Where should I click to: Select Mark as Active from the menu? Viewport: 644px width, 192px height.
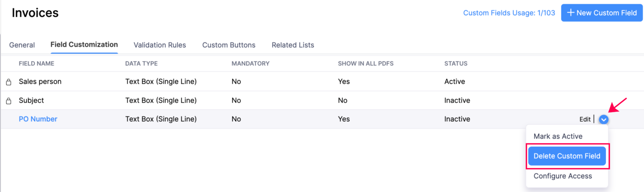(558, 136)
